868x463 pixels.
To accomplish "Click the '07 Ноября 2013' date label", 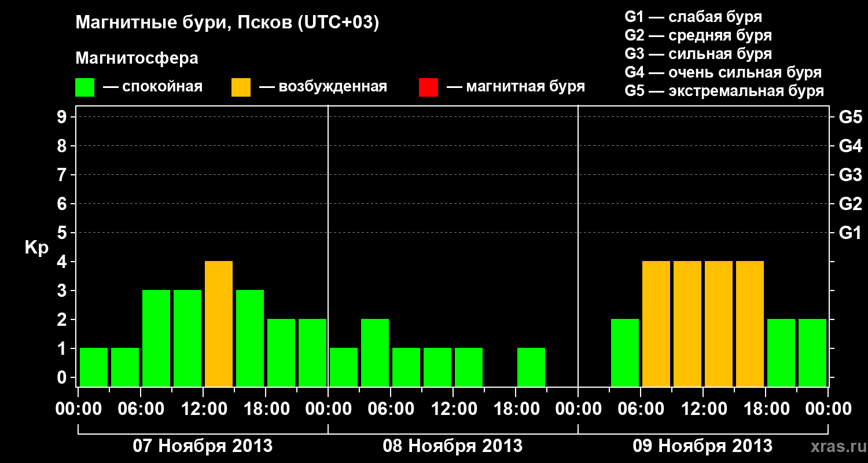I will pos(203,446).
